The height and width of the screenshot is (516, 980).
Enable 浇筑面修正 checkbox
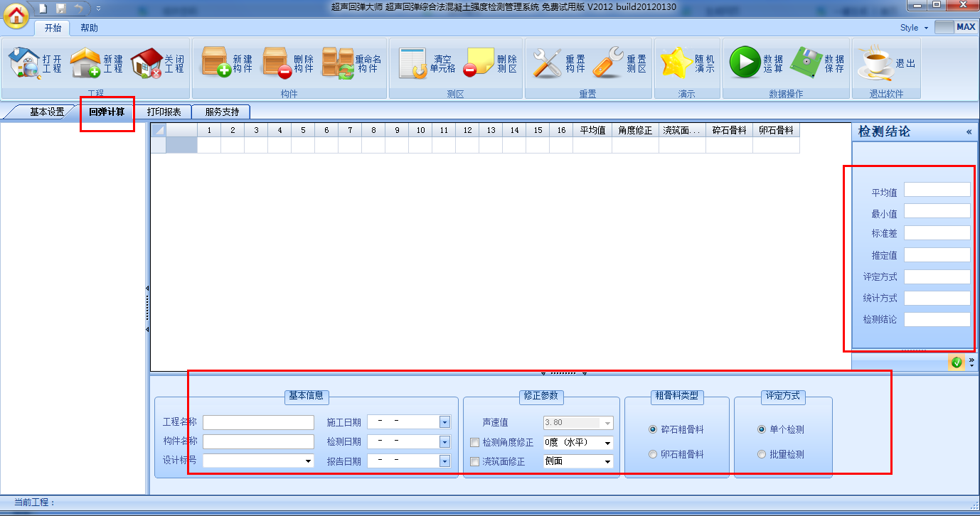[475, 462]
